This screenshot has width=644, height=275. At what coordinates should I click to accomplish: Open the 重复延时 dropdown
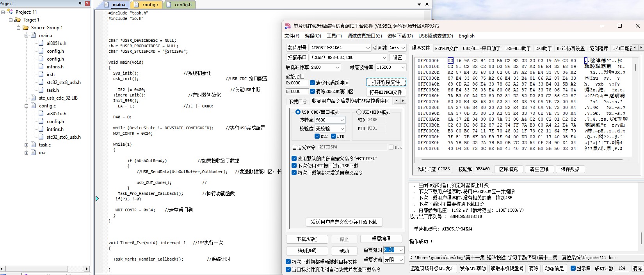[x=401, y=250]
